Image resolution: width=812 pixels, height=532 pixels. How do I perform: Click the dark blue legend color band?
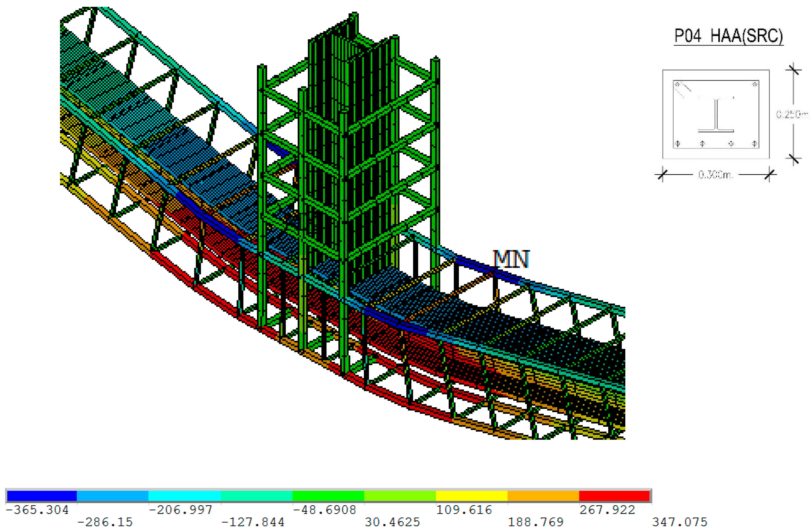pos(41,495)
